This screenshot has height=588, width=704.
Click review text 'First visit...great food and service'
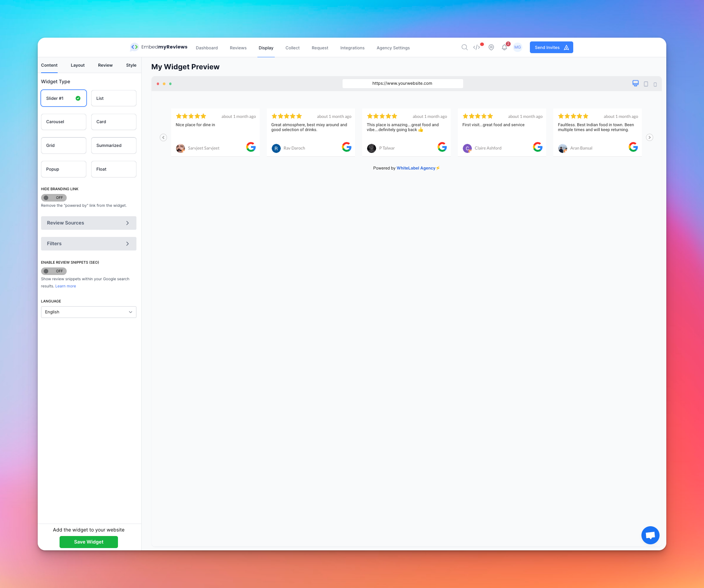(x=493, y=125)
